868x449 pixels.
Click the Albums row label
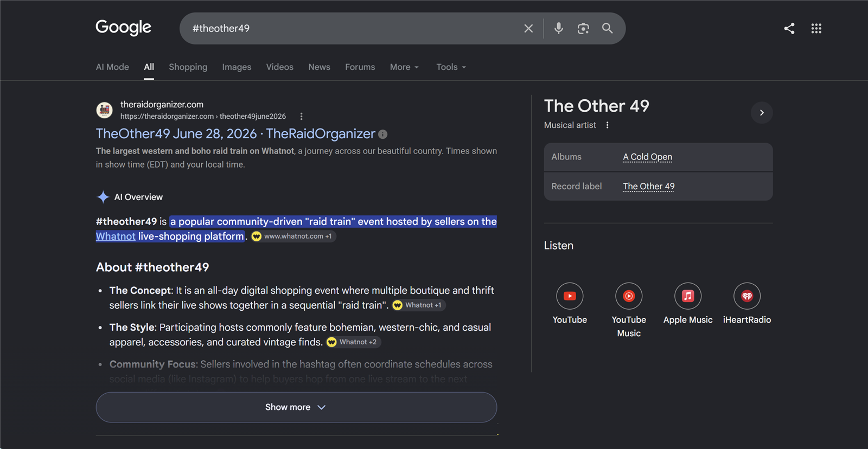[x=566, y=157]
